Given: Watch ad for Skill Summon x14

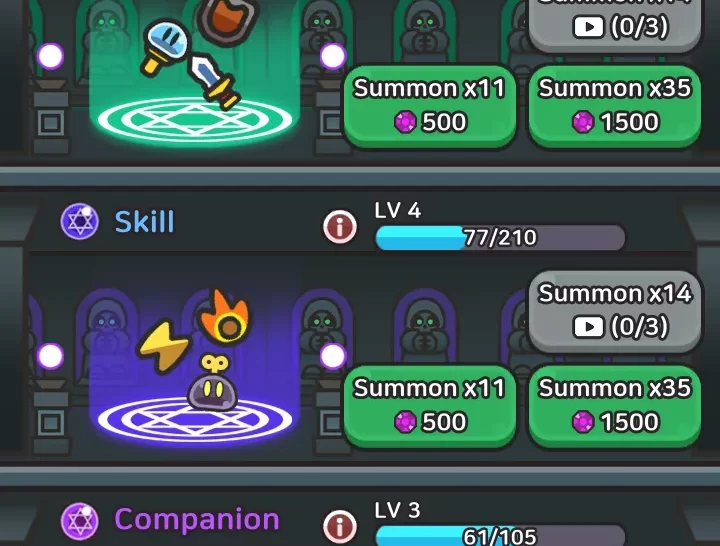Looking at the screenshot, I should point(615,311).
